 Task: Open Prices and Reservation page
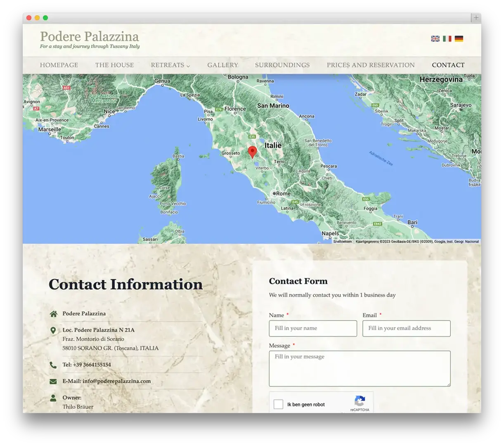371,65
